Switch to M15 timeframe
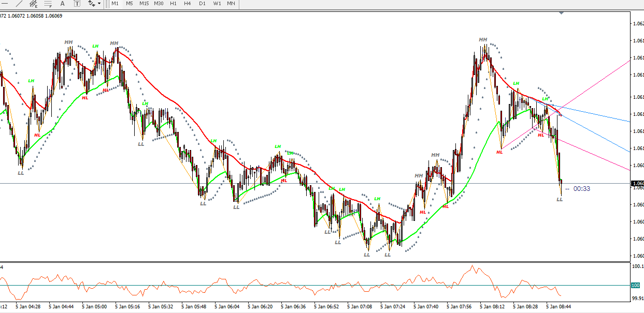 144,3
